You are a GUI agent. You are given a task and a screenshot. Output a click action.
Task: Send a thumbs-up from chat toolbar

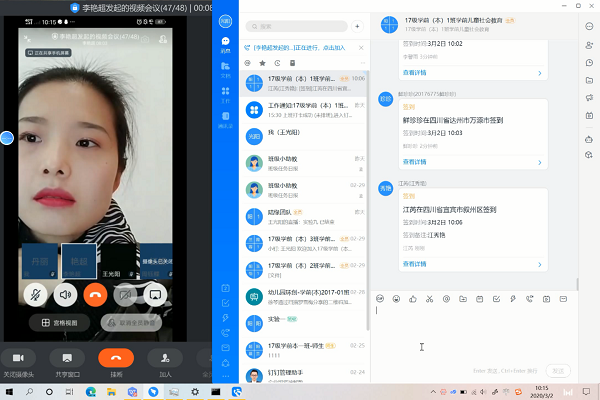tap(413, 299)
